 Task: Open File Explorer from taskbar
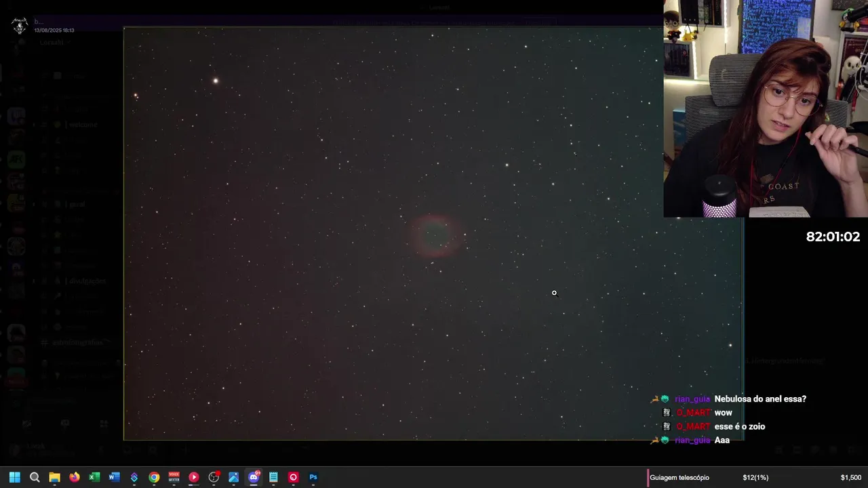pyautogui.click(x=54, y=477)
